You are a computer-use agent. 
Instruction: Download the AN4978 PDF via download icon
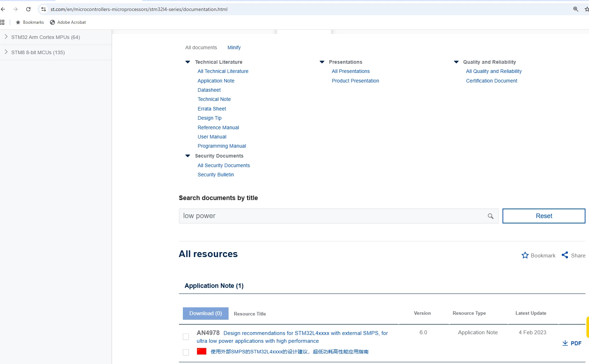(565, 343)
